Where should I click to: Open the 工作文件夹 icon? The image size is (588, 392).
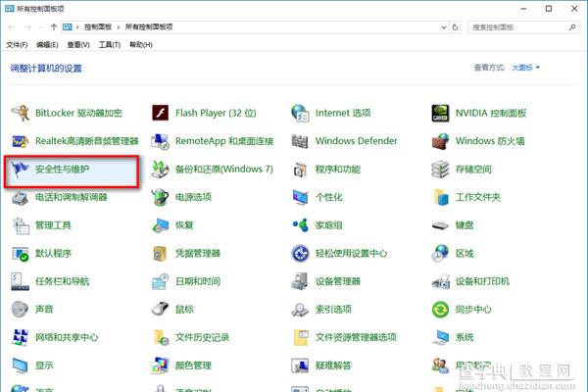click(441, 197)
